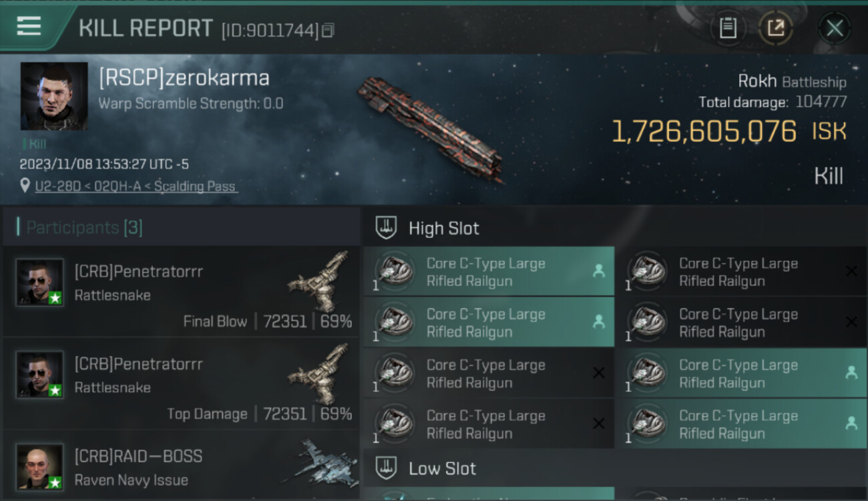Open zerokarma's character portrait
This screenshot has width=868, height=501.
tap(54, 96)
